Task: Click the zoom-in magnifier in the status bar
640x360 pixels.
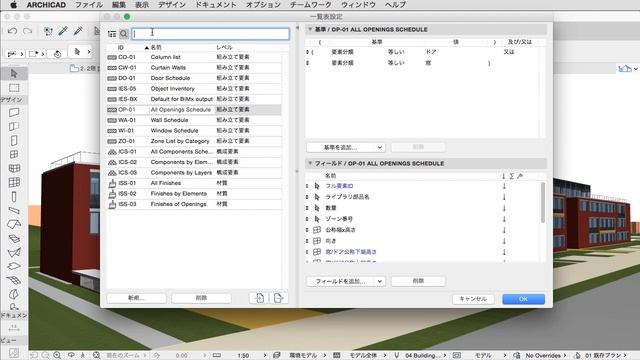Action: (x=57, y=355)
